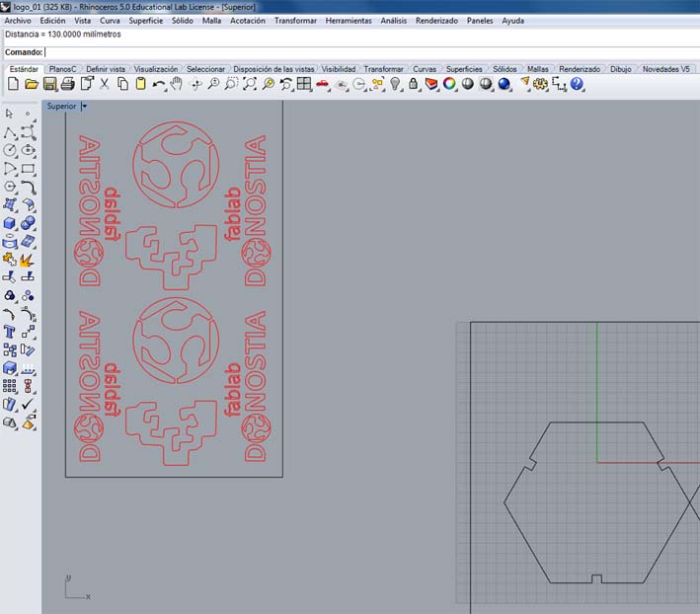Open the Herramientas menu
The image size is (700, 614).
pyautogui.click(x=349, y=21)
